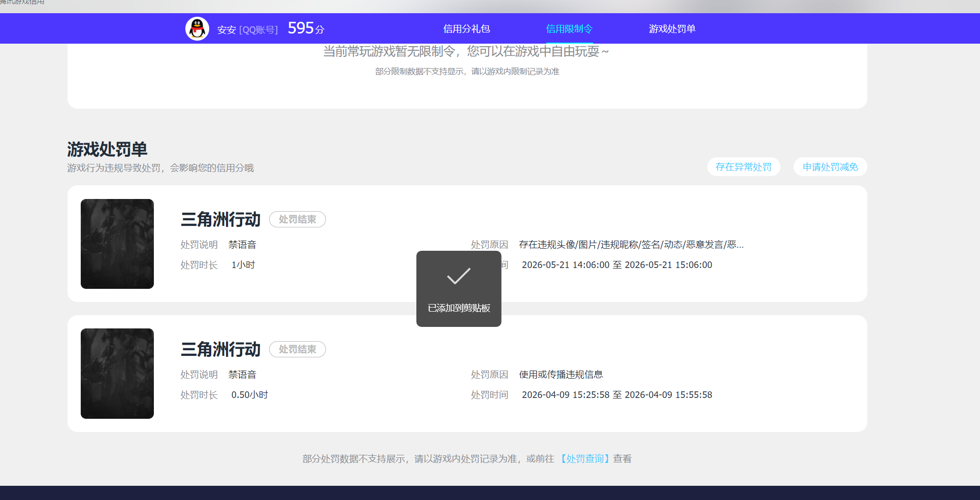Click the subtitle 游戏行为违规导致处罚
The height and width of the screenshot is (500, 980).
(x=160, y=168)
